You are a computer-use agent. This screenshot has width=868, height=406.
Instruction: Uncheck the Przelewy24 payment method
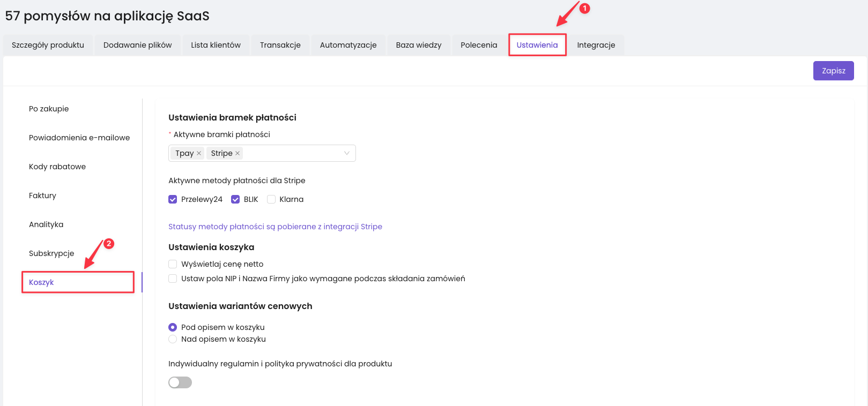[173, 199]
